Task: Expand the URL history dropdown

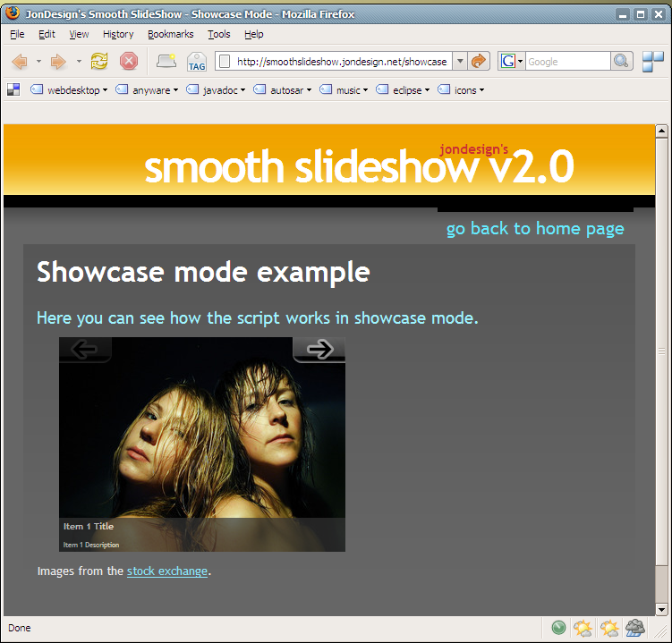Action: 460,61
